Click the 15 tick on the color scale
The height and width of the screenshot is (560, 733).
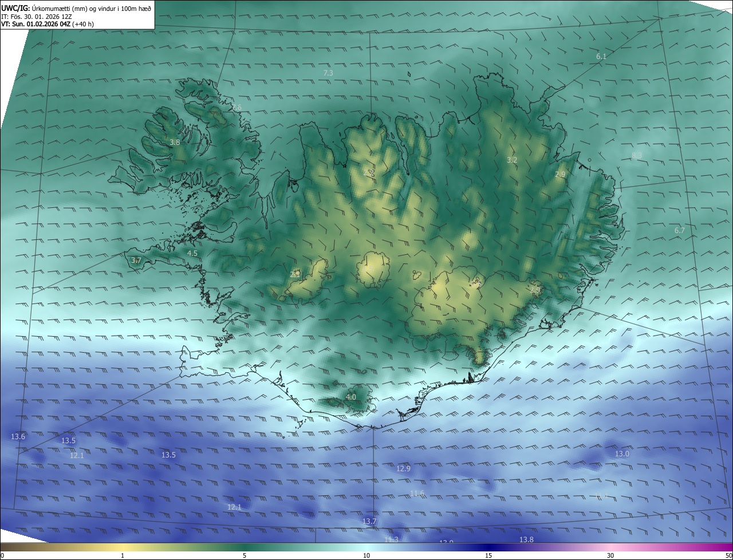click(x=488, y=555)
